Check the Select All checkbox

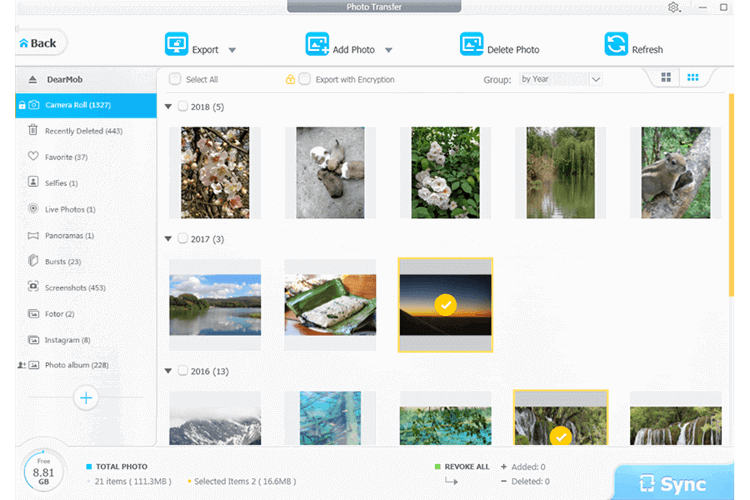tap(175, 79)
